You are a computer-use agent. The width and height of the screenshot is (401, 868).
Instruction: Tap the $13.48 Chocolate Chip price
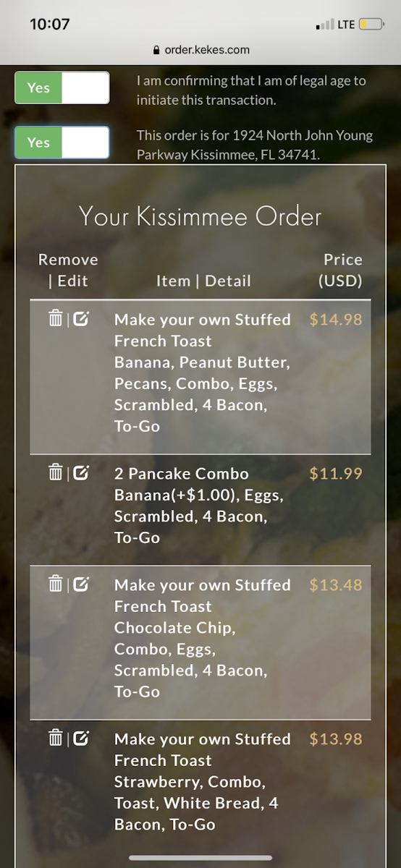pyautogui.click(x=335, y=585)
